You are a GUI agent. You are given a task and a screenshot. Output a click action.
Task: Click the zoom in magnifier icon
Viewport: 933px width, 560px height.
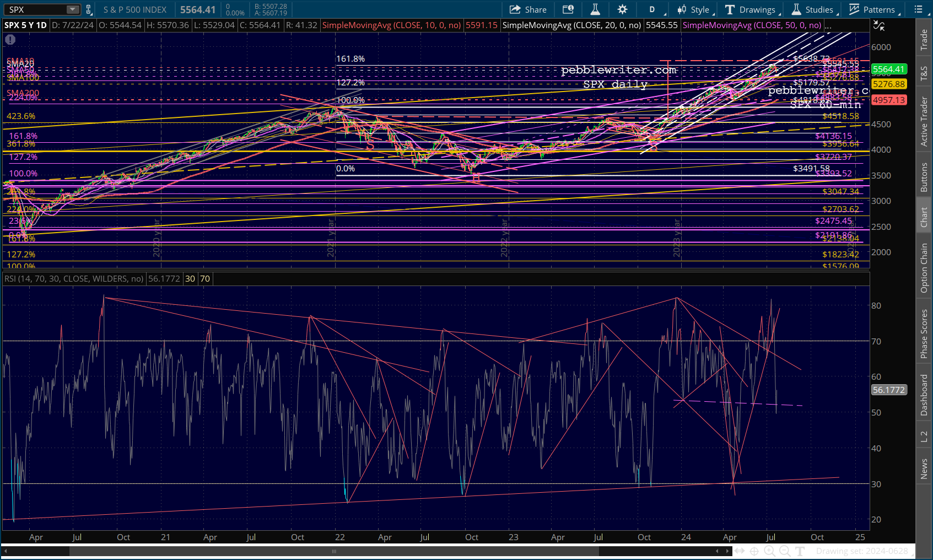coord(769,551)
